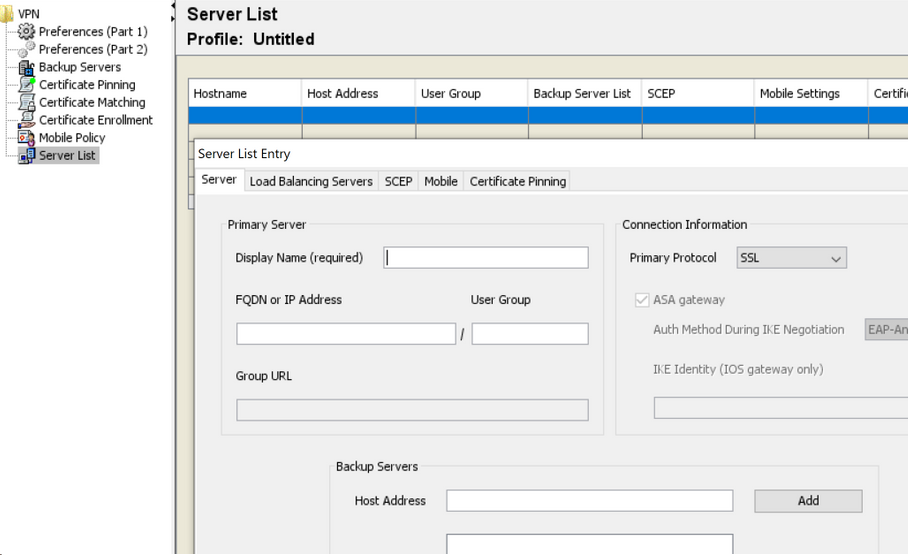Switch to the SCEP tab

[398, 181]
